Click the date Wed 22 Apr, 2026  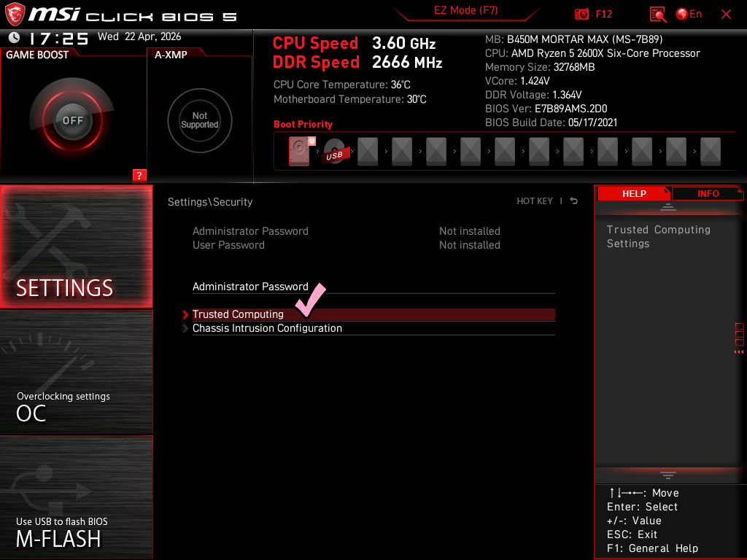click(x=139, y=36)
